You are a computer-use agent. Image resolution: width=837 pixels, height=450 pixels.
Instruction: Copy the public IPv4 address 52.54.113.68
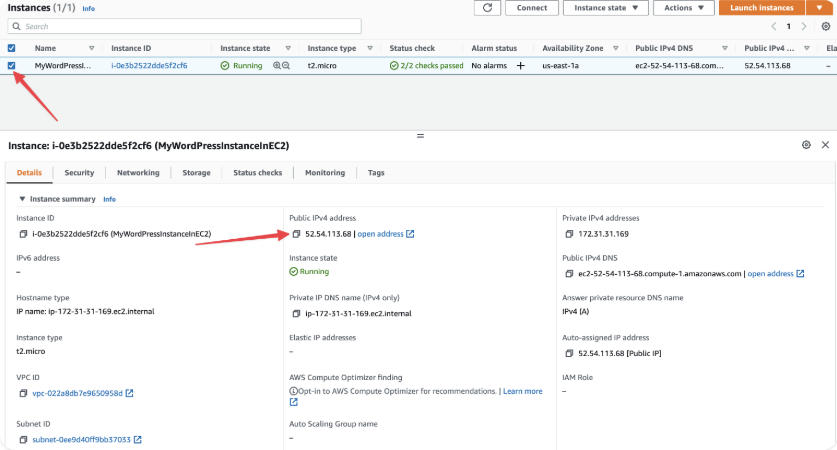point(296,234)
